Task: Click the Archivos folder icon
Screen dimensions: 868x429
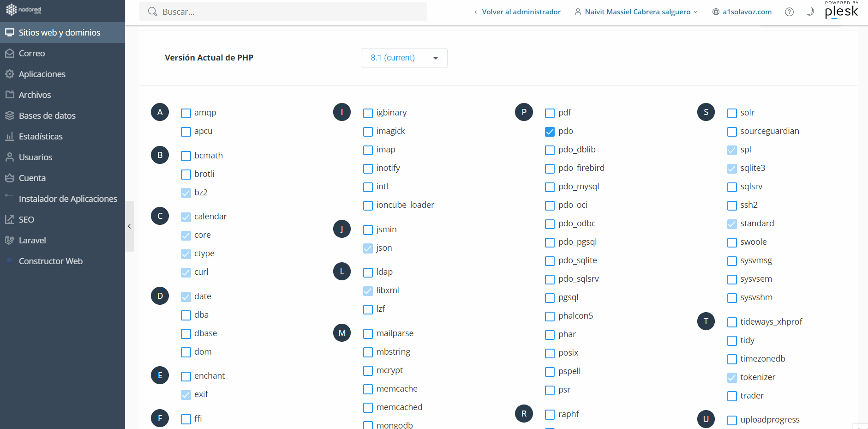Action: (x=10, y=95)
